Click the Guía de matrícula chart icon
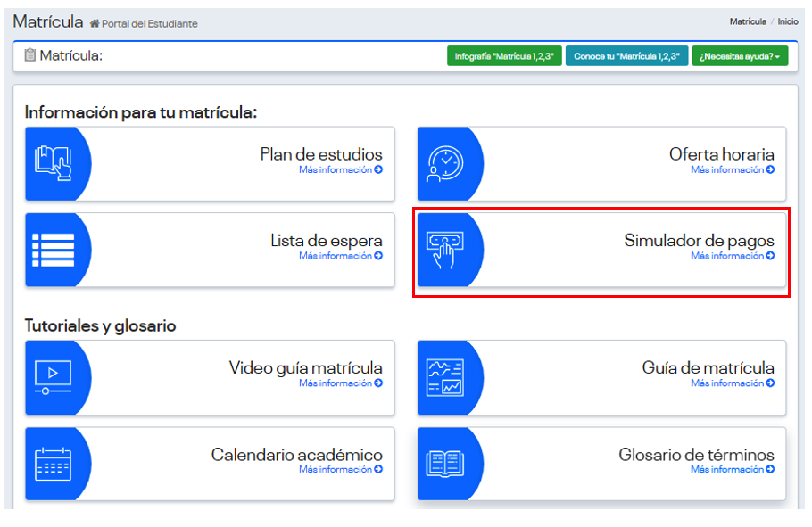 444,377
